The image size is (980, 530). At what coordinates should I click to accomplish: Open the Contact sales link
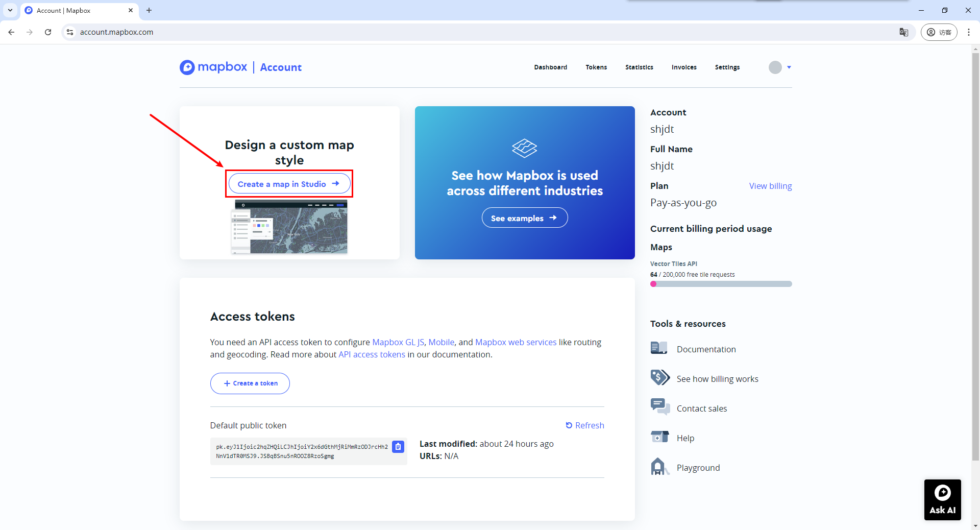[702, 408]
